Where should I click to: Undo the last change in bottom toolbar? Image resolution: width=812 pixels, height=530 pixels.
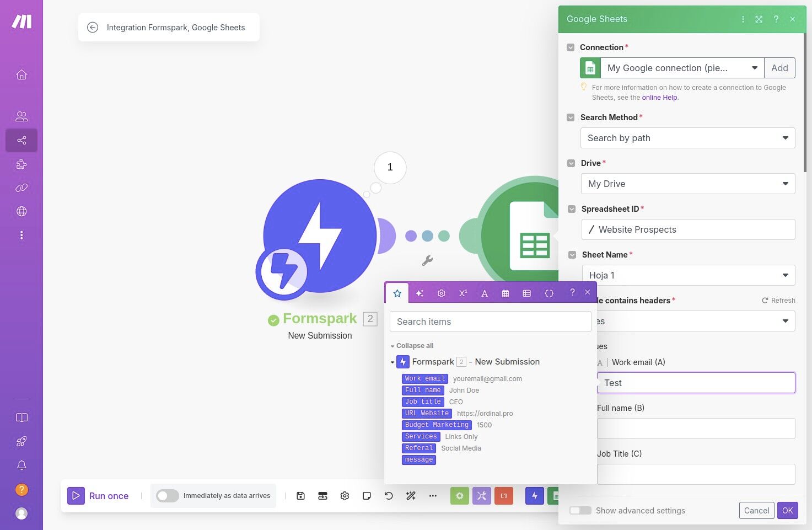click(x=389, y=496)
